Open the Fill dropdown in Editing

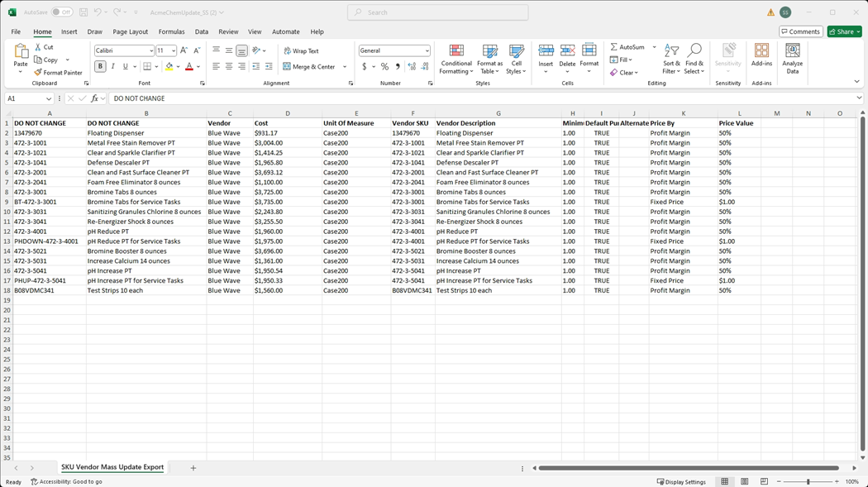point(622,60)
